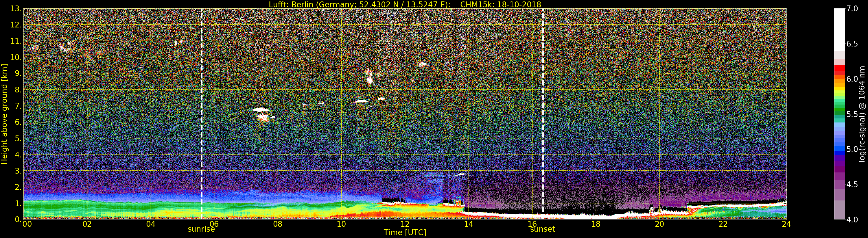Screen dimensions: 868x238
Task: Click the x-axis tick label '06'
Action: 214,224
